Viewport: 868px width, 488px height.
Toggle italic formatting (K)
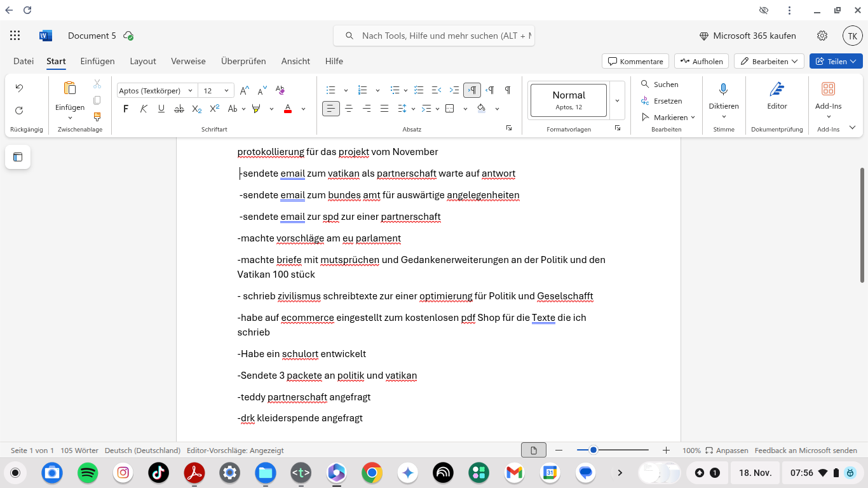coord(144,109)
